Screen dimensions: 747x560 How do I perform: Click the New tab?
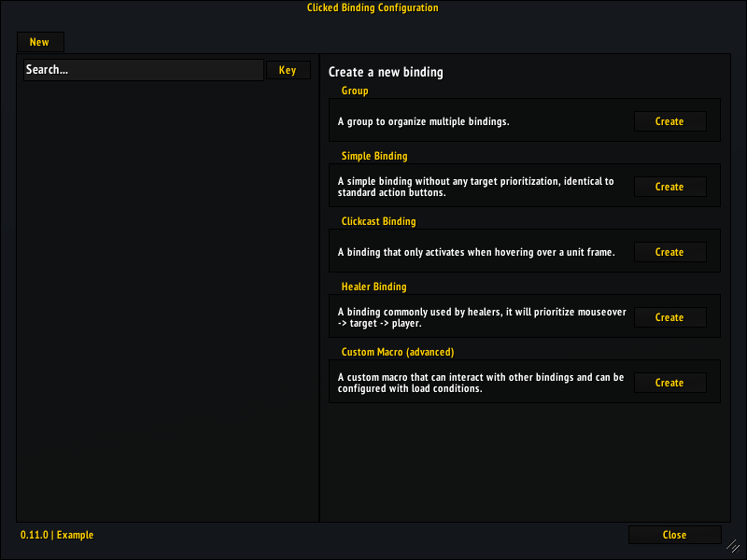click(x=39, y=42)
